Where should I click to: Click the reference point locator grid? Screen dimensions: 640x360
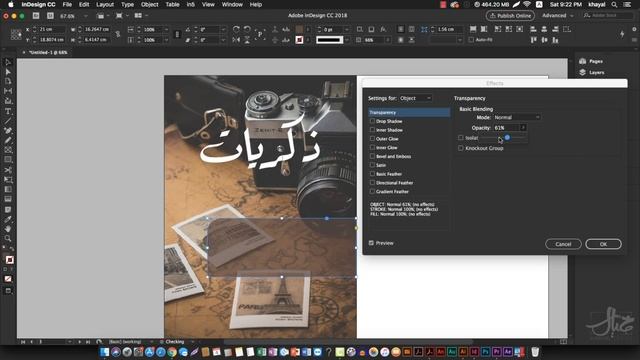pyautogui.click(x=16, y=35)
